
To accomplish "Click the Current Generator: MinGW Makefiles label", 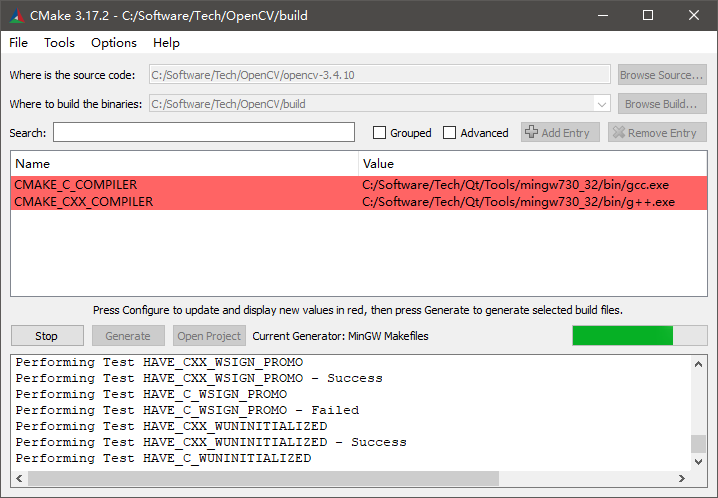I will pyautogui.click(x=340, y=336).
